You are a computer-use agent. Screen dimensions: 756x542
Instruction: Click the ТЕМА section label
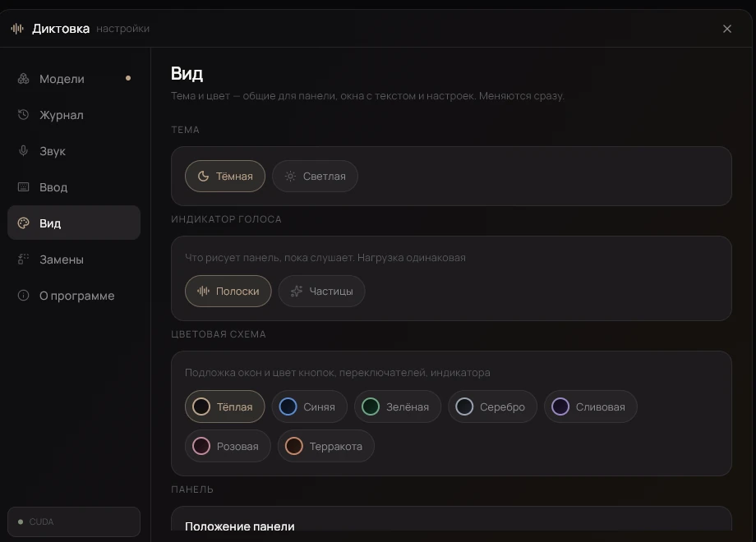pos(185,130)
